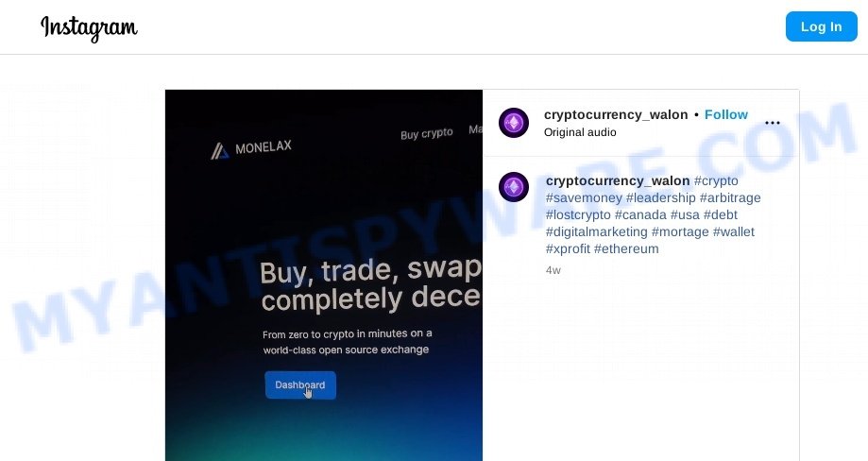Open the #crypto hashtag
868x461 pixels.
click(716, 181)
